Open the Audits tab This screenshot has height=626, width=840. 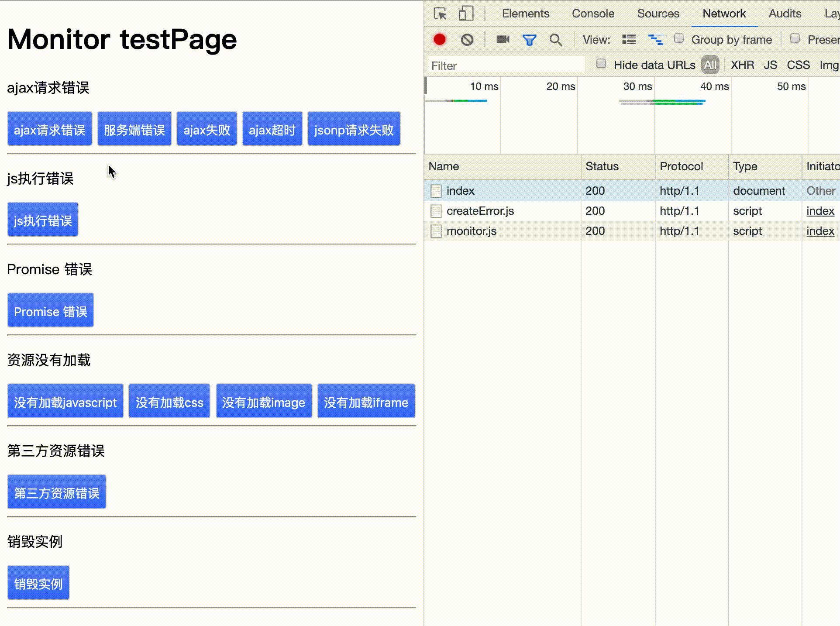point(785,14)
